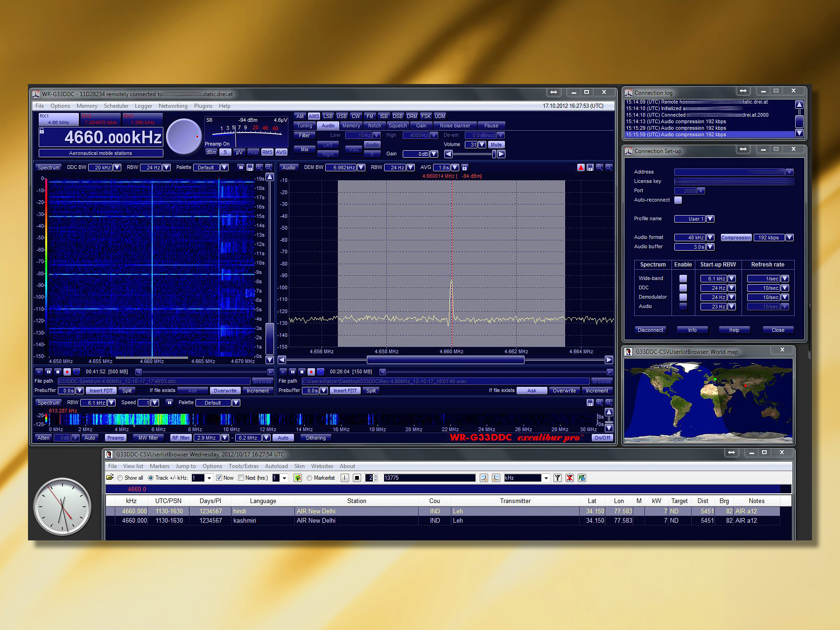Click the funnel filter icon in userlist browser

(x=557, y=478)
